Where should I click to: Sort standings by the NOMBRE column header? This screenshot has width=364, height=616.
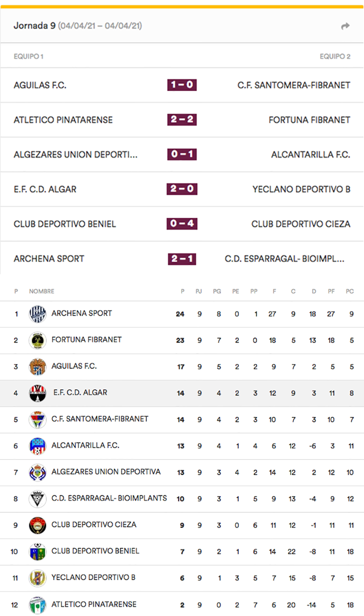pyautogui.click(x=41, y=291)
